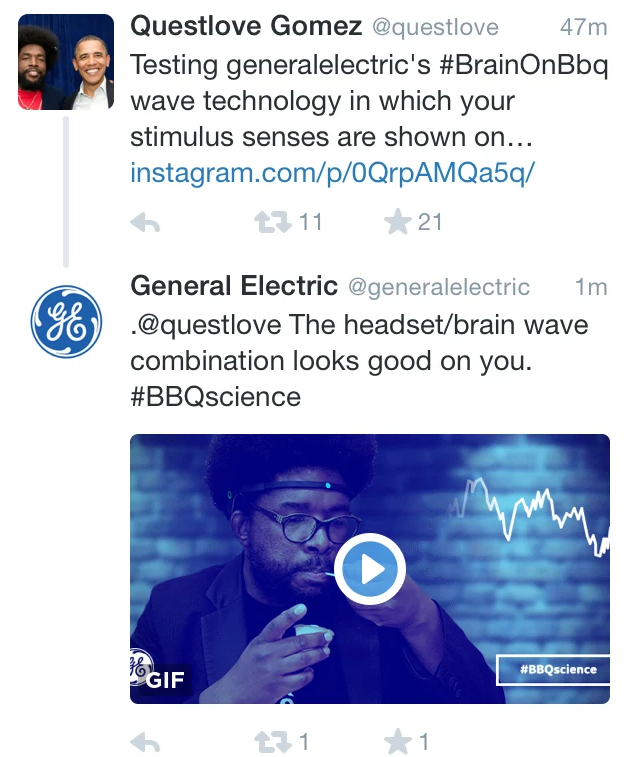Open Questlove's profile picture

pyautogui.click(x=66, y=62)
